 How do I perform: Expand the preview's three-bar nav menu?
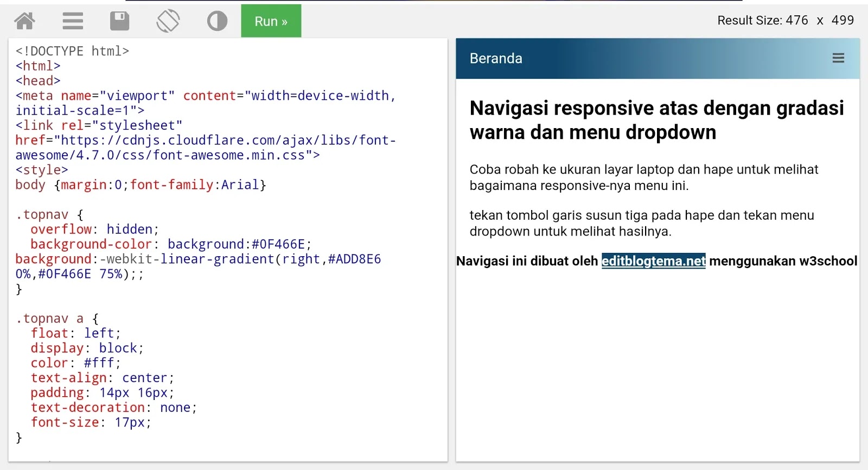(838, 58)
